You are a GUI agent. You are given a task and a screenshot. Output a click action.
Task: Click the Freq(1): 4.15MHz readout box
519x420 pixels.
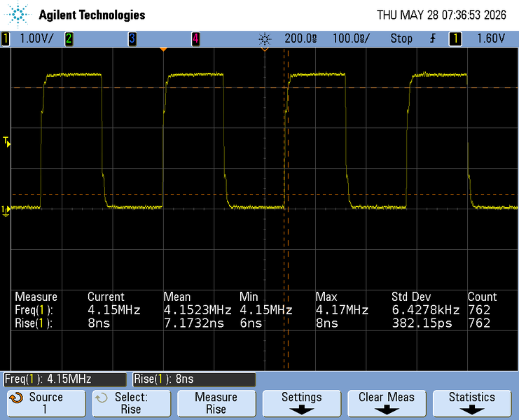click(65, 379)
